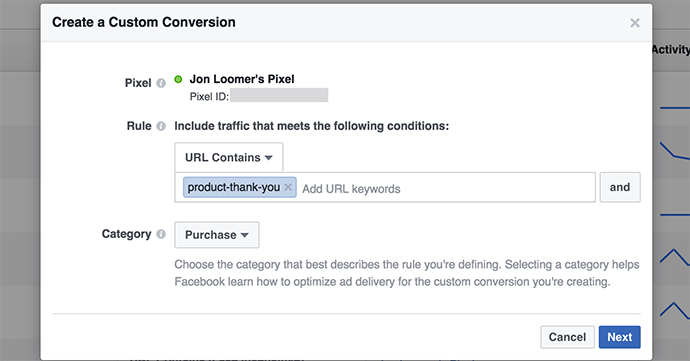Remove the product-thank-you keyword tag
The image size is (690, 361).
click(x=288, y=187)
